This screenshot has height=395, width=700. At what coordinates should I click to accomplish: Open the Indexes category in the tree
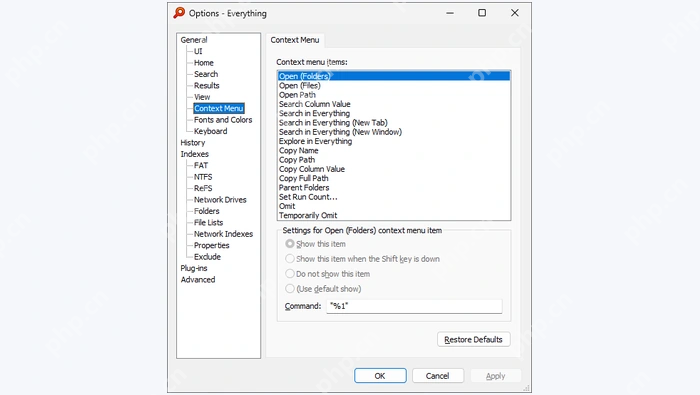tap(194, 154)
